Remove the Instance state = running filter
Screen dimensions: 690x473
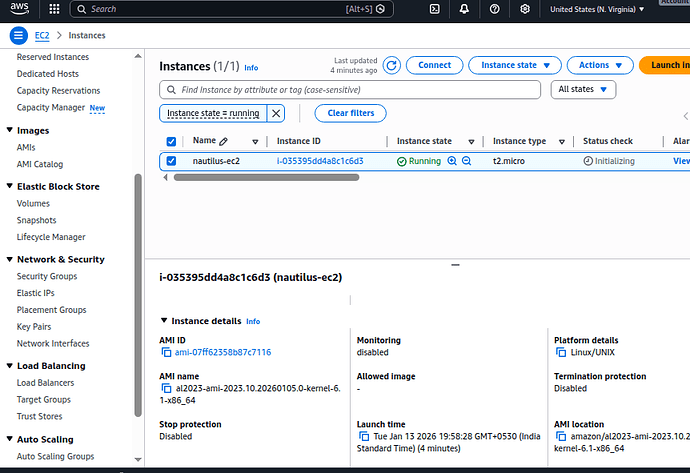tap(276, 114)
